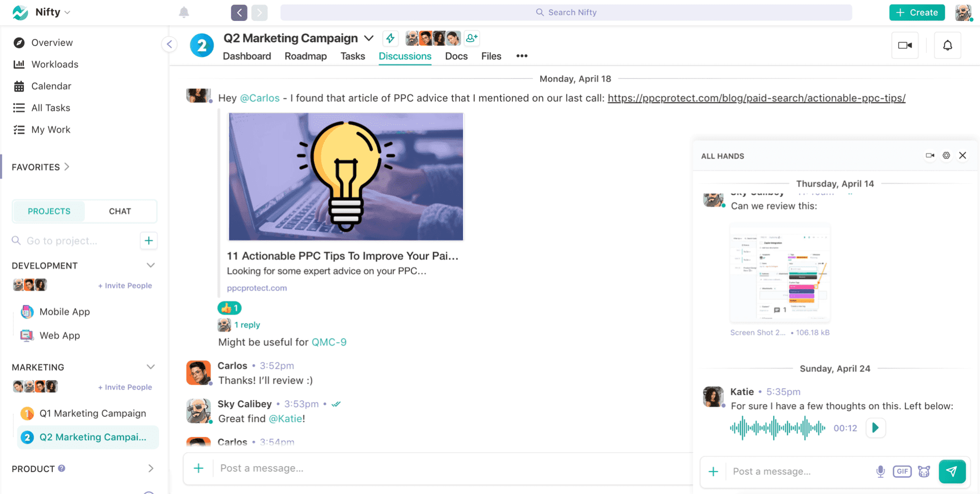Play Katie's voice message
Screen dimensions: 980x494
tap(875, 428)
